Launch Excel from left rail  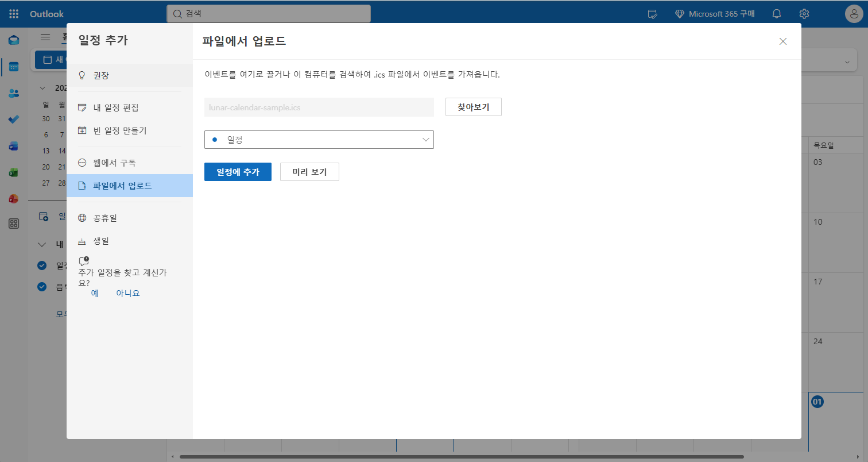click(14, 172)
